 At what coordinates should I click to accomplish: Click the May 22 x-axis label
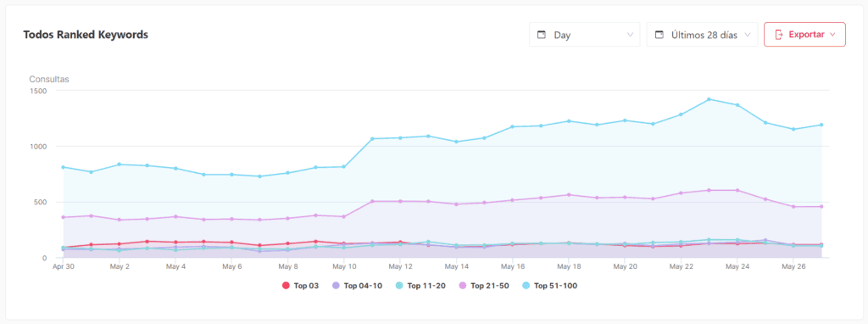pyautogui.click(x=682, y=266)
